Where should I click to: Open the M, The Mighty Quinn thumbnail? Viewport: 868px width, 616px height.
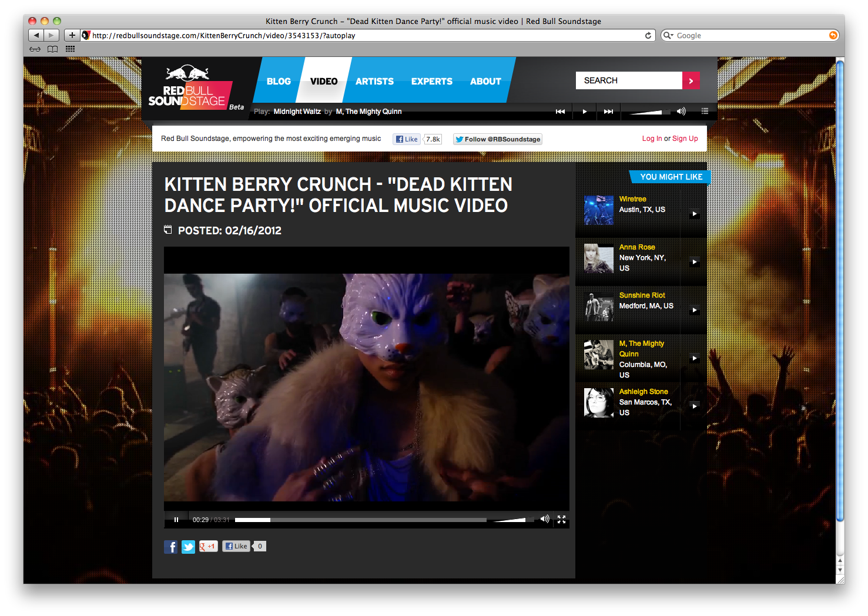pyautogui.click(x=599, y=355)
